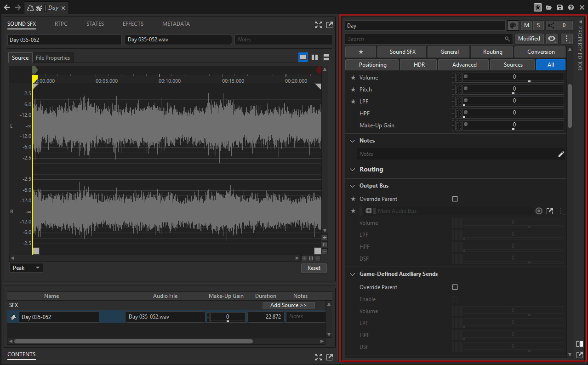Open the File Properties tab
This screenshot has width=588, height=365.
[x=53, y=58]
